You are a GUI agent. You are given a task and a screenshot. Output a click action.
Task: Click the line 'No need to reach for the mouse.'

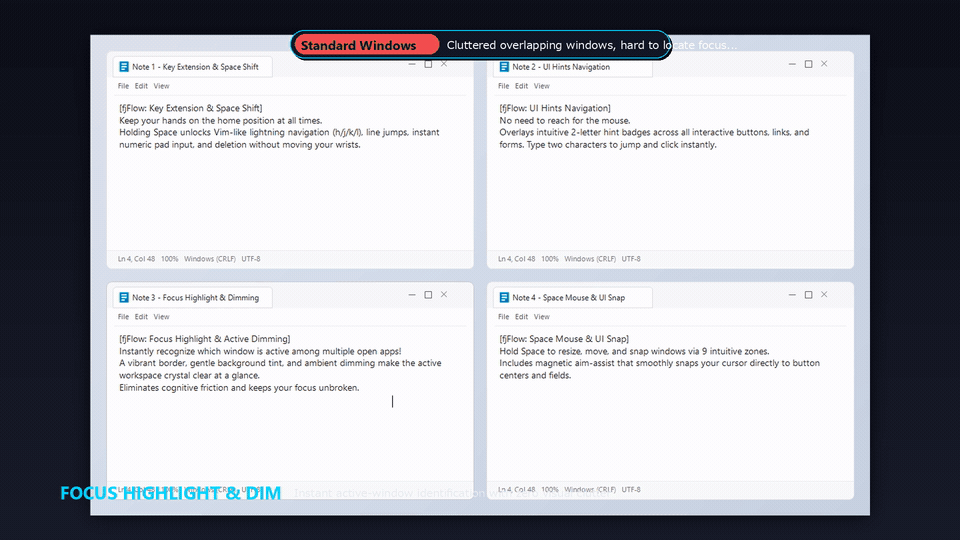[x=564, y=121]
